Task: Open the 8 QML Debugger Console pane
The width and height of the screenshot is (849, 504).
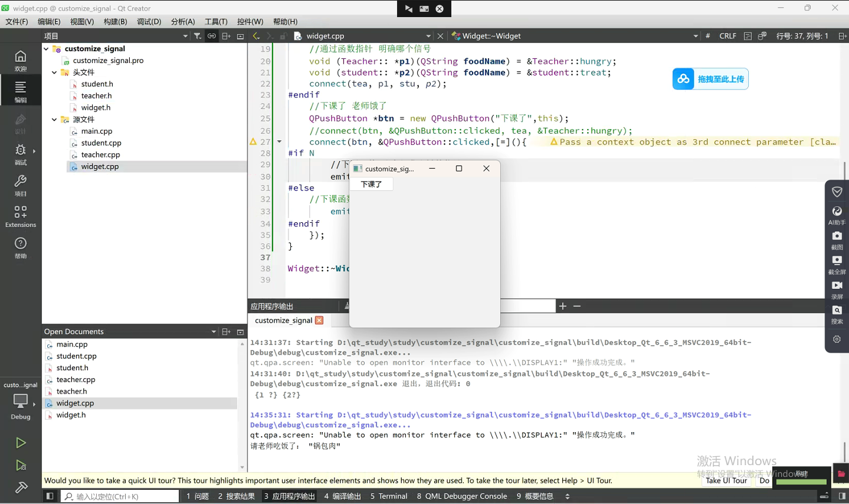Action: click(x=462, y=496)
